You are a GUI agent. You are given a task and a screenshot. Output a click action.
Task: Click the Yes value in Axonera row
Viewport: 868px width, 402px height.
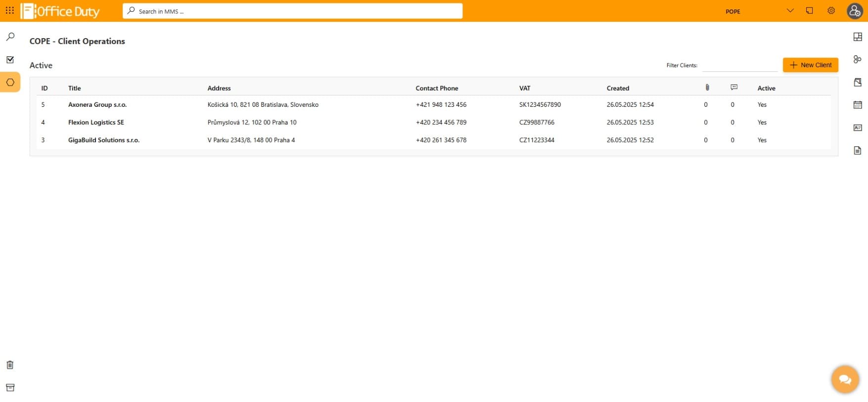pyautogui.click(x=762, y=104)
